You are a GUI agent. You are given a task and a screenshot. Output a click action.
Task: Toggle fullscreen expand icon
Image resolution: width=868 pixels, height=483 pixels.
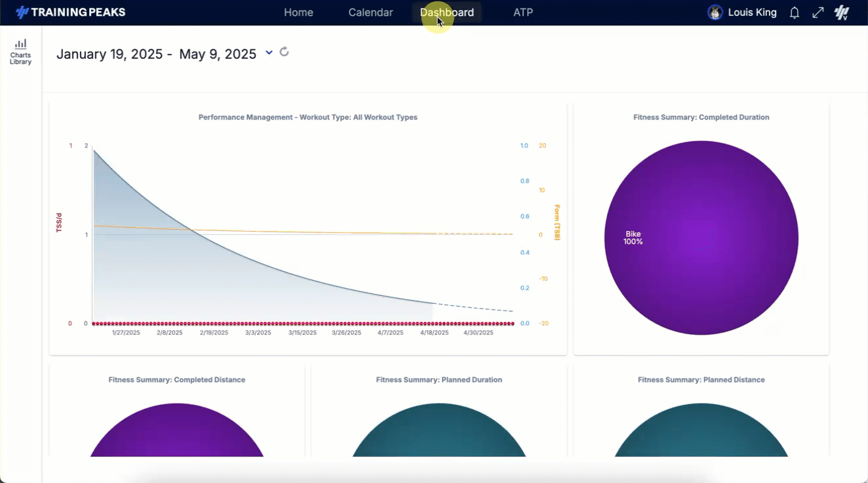click(818, 12)
